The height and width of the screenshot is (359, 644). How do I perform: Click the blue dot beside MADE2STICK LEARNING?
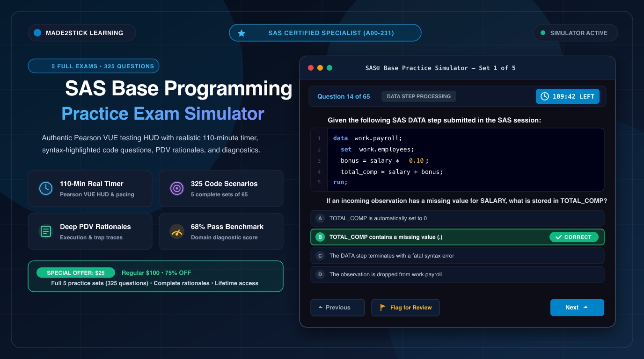[37, 33]
